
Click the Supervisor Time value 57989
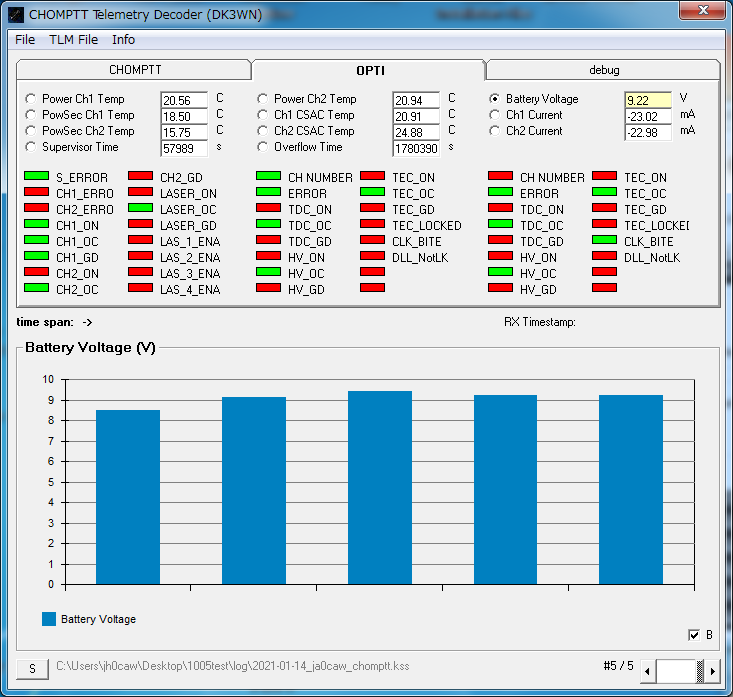(x=184, y=149)
